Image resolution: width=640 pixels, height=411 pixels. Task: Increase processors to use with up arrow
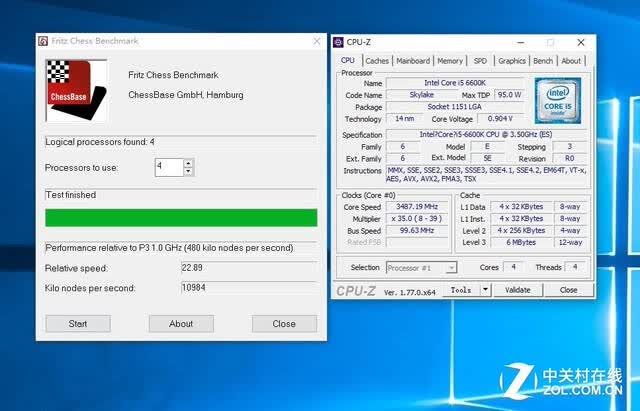(188, 163)
